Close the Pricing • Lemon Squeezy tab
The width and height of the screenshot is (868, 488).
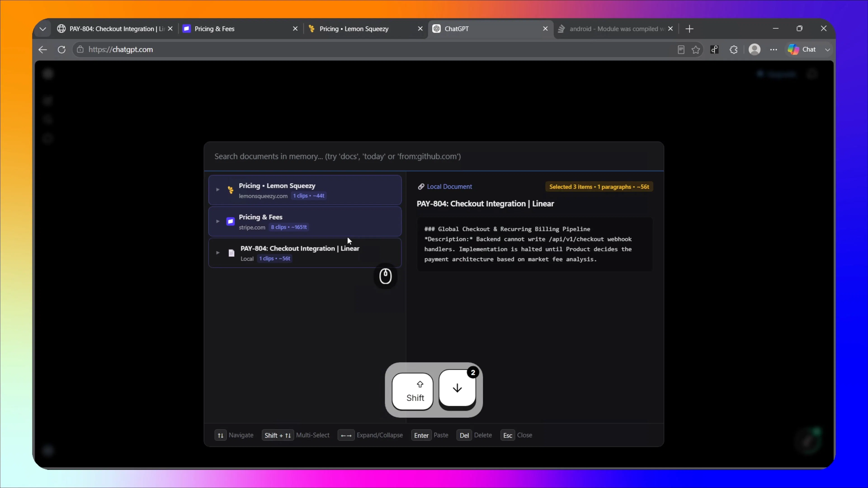(x=420, y=29)
